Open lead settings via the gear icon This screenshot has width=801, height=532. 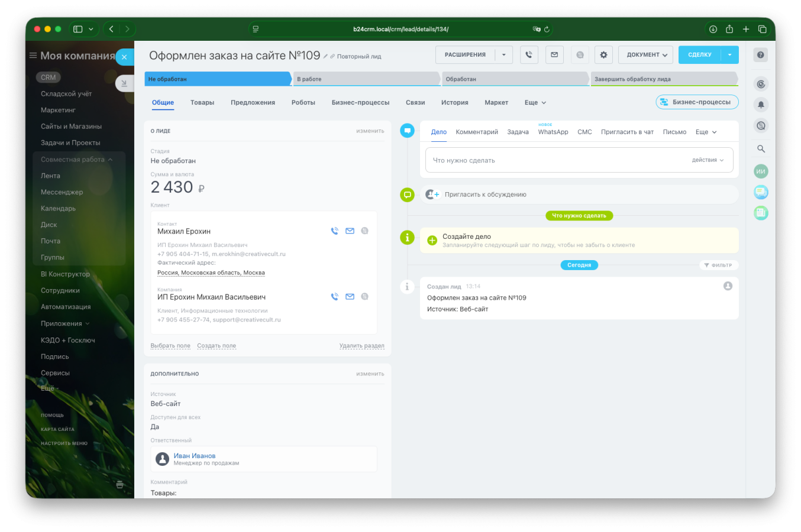click(x=603, y=55)
